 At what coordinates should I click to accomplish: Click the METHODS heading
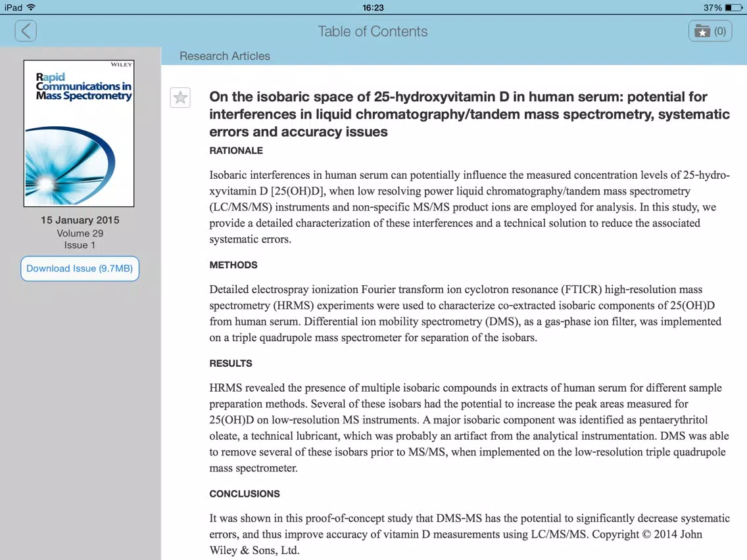pos(233,265)
